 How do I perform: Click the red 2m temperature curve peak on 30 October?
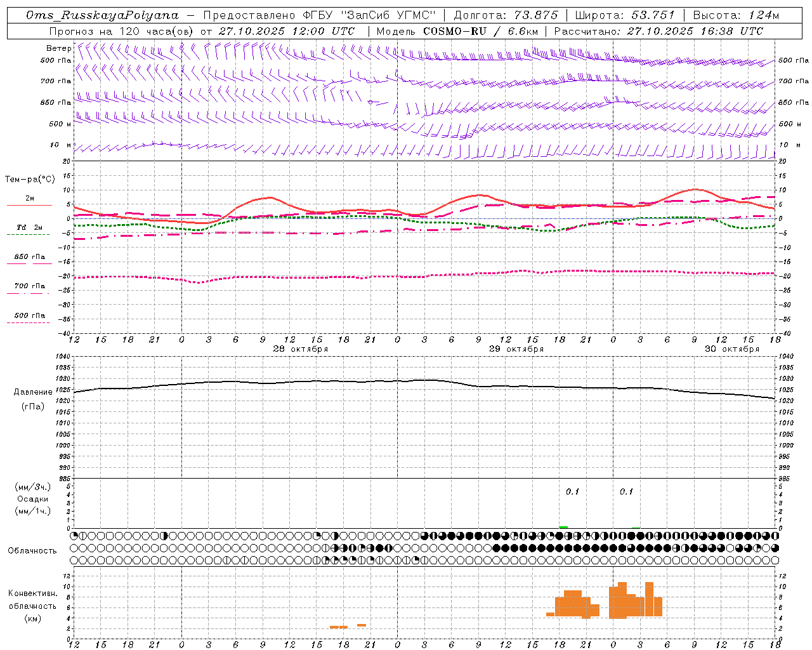(695, 189)
